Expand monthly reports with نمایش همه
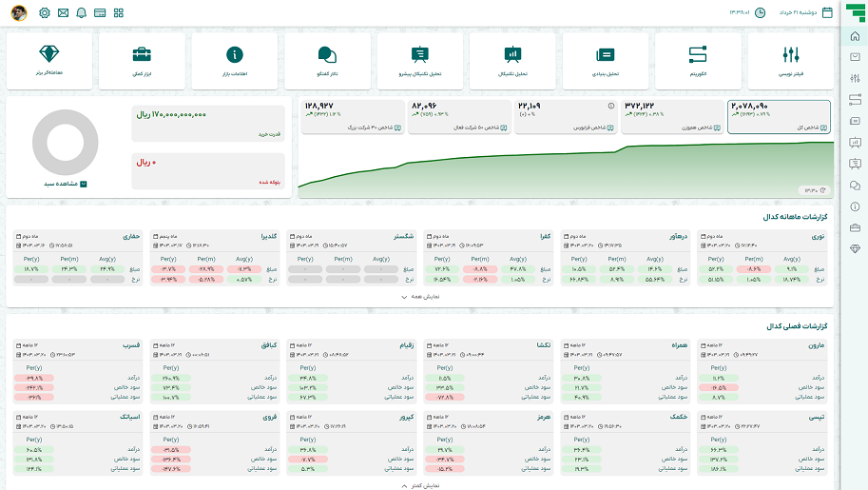This screenshot has width=868, height=490. coord(420,297)
